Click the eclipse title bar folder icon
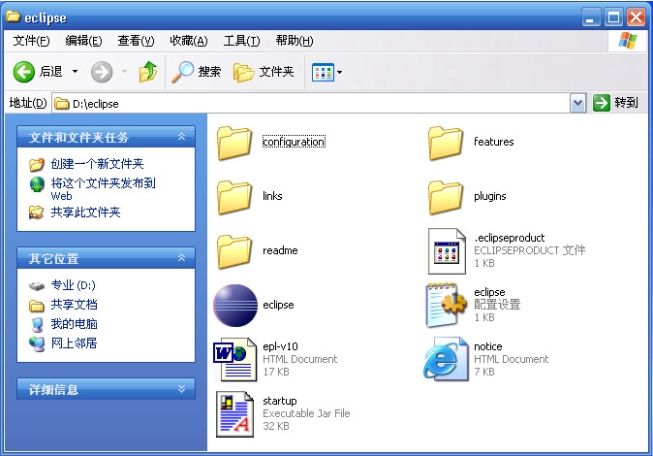This screenshot has width=653, height=456. pos(13,17)
